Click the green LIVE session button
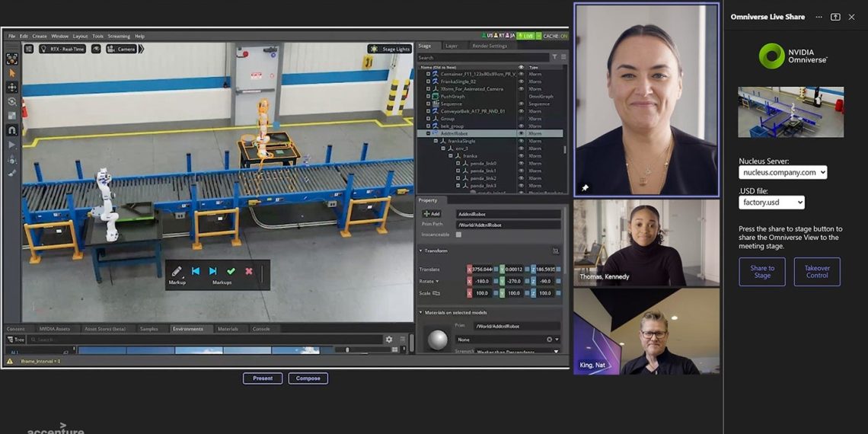Screen dimensions: 868x434 (x=526, y=36)
